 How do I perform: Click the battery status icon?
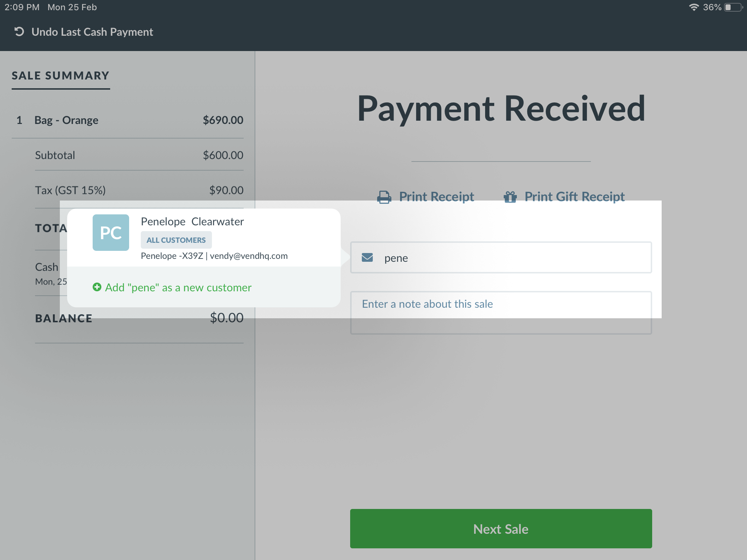(733, 7)
